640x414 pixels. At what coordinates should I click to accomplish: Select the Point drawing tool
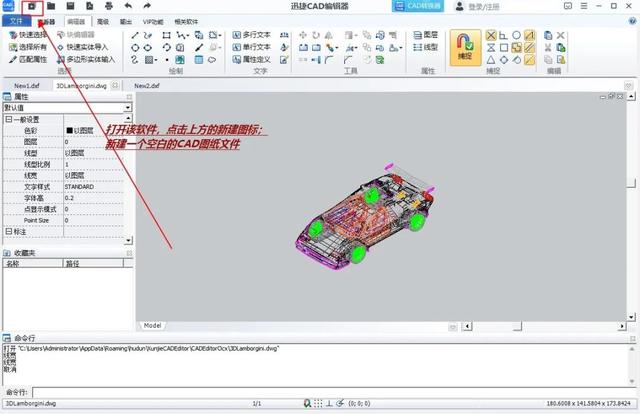[167, 60]
